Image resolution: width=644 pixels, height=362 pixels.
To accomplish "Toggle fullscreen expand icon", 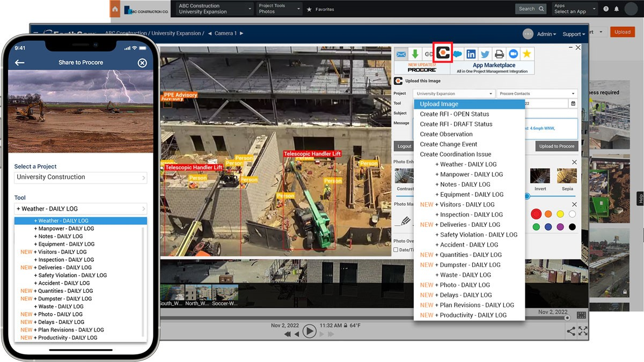I will pos(583,331).
